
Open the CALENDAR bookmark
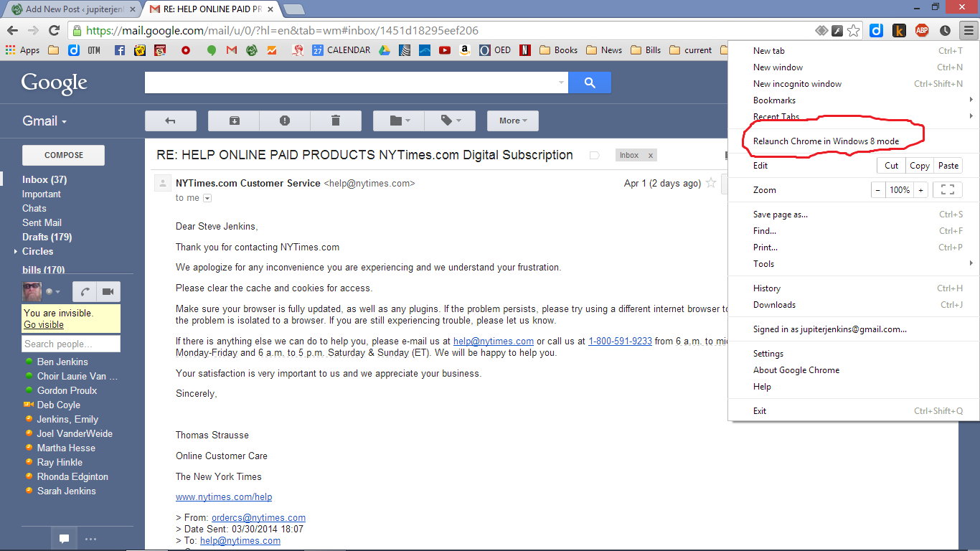341,50
